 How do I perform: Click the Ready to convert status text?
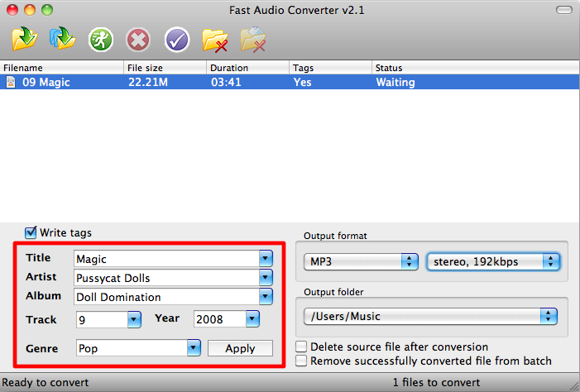[x=46, y=382]
